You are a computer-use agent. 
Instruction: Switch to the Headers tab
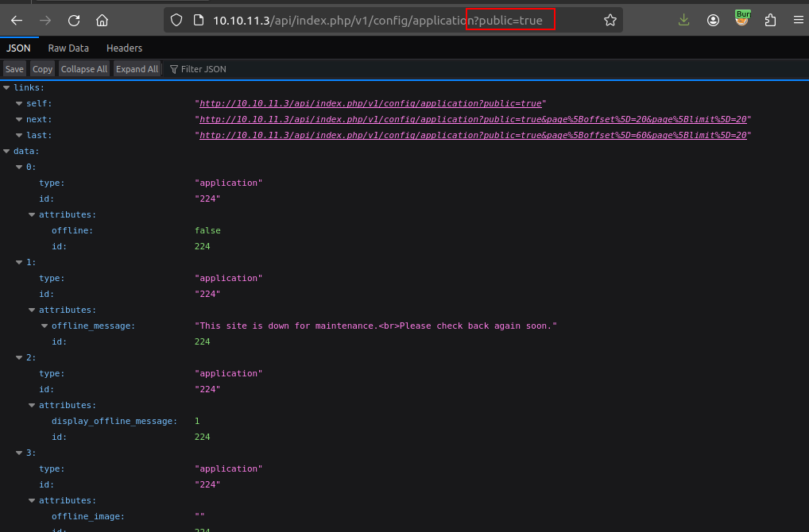pos(124,48)
